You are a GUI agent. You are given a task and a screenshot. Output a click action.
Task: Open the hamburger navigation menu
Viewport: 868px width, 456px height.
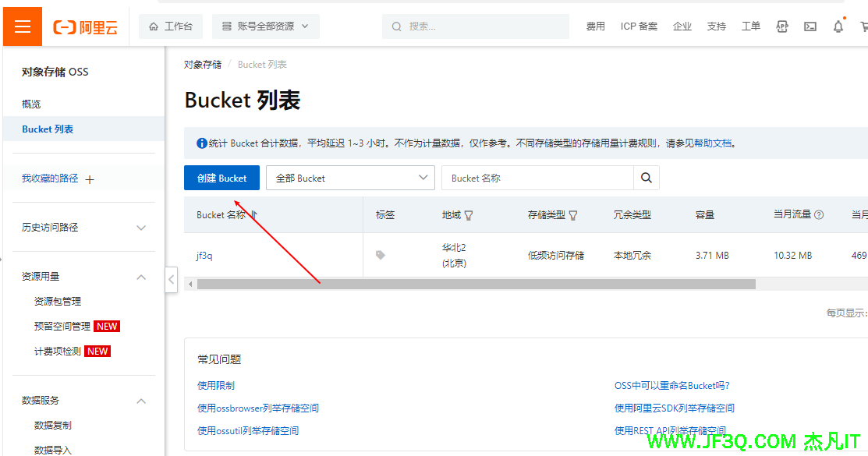click(x=23, y=27)
